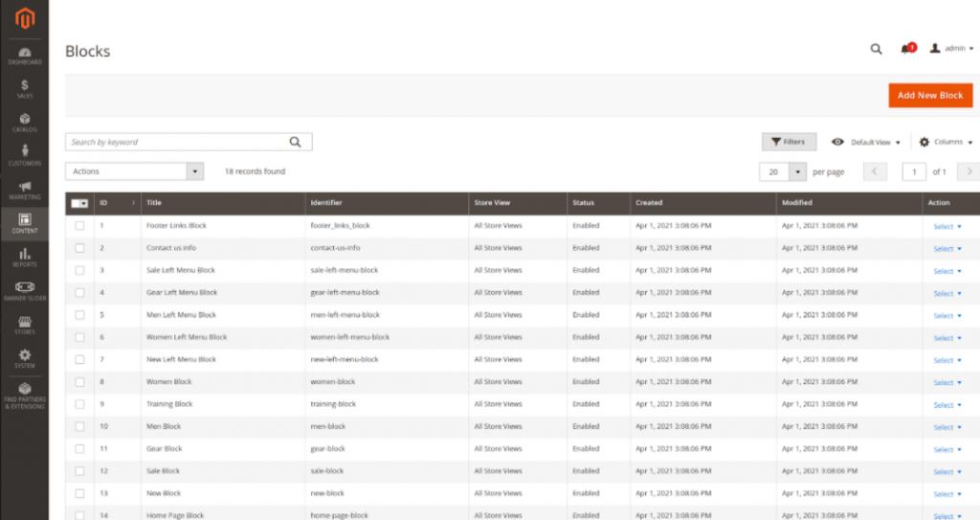Open the Stores sidebar icon
Image resolution: width=980 pixels, height=520 pixels.
click(x=24, y=323)
